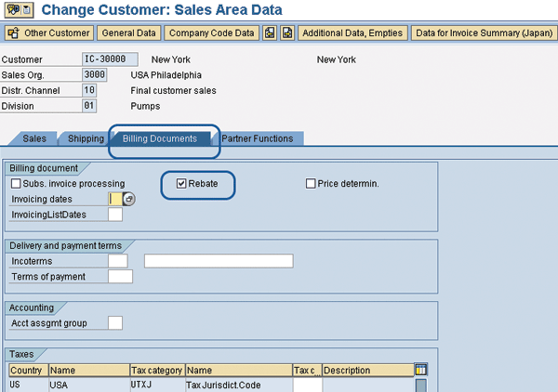Click the Customer field IC-30000
Screen dimensions: 558x392
click(x=110, y=59)
